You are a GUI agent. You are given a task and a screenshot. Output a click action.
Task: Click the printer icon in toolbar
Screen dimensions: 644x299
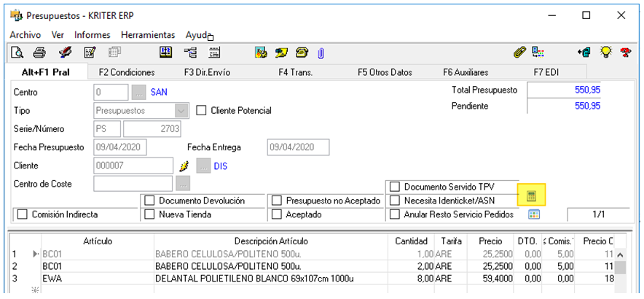(x=40, y=53)
